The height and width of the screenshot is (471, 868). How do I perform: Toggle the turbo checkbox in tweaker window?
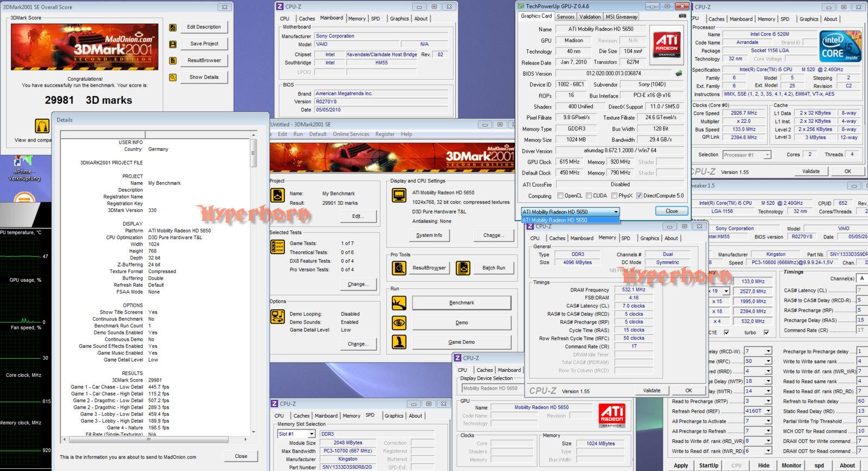click(x=766, y=332)
